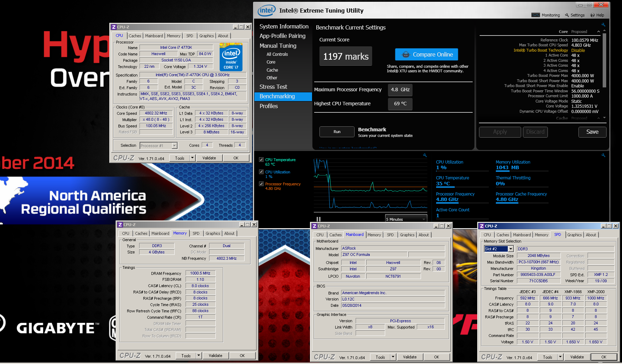Click Validate in CPU-Z CPU window
Image resolution: width=622 pixels, height=364 pixels.
pos(209,158)
